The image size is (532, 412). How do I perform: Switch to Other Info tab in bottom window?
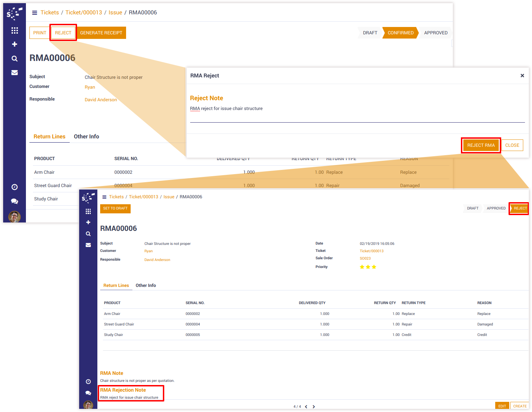click(x=146, y=285)
